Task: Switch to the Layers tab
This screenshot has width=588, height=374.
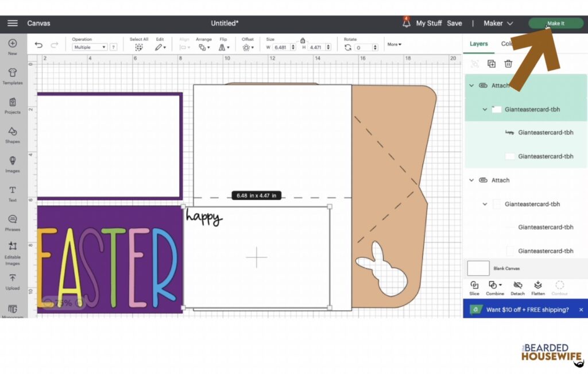Action: [478, 43]
